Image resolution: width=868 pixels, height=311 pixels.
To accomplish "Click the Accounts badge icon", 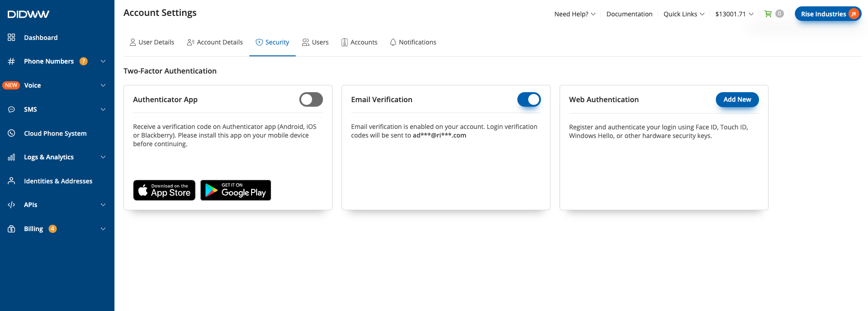I will tap(344, 42).
